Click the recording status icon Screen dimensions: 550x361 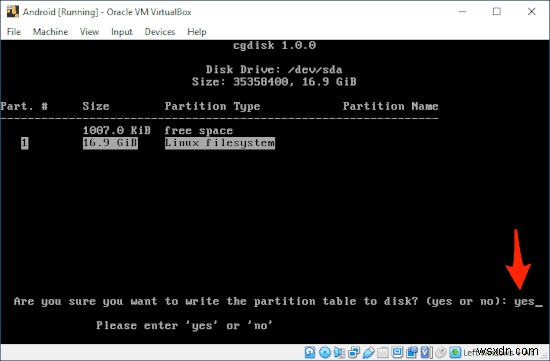point(412,352)
